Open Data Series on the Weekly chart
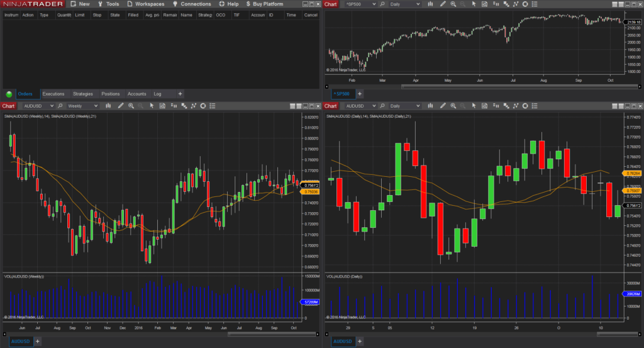This screenshot has height=348, width=644. pos(184,106)
